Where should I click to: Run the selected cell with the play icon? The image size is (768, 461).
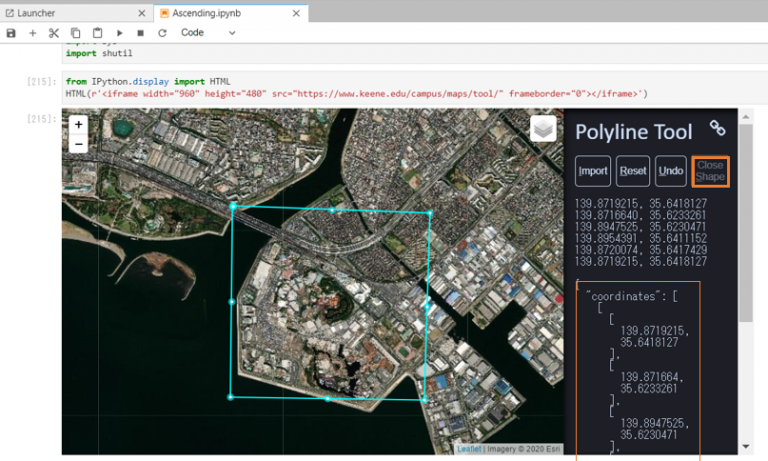click(x=120, y=33)
